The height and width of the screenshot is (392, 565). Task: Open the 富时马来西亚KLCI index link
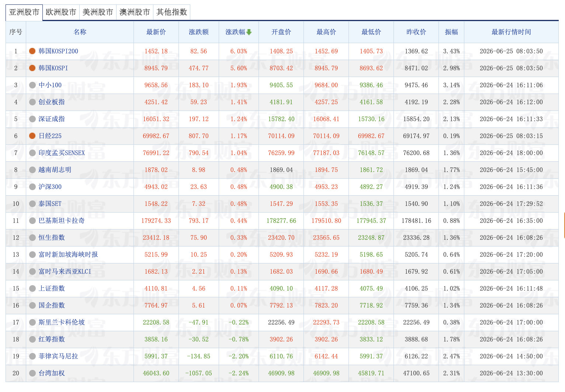point(65,272)
